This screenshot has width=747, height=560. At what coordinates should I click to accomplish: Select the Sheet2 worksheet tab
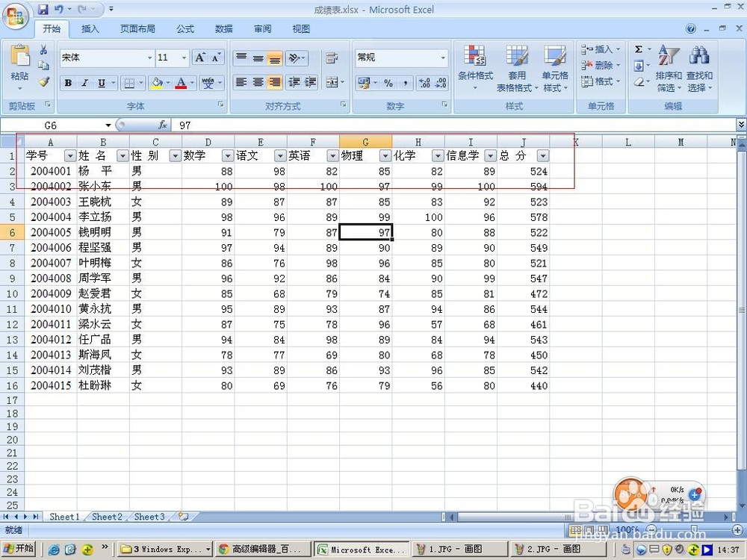106,516
